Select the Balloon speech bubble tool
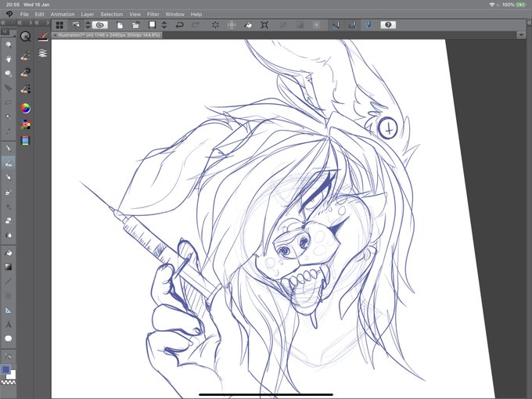The width and height of the screenshot is (532, 399). [x=9, y=339]
